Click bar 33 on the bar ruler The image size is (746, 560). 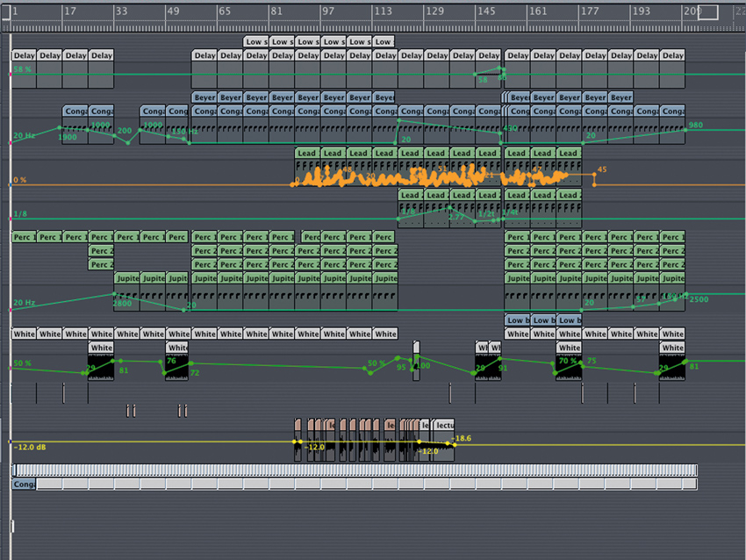click(x=122, y=11)
